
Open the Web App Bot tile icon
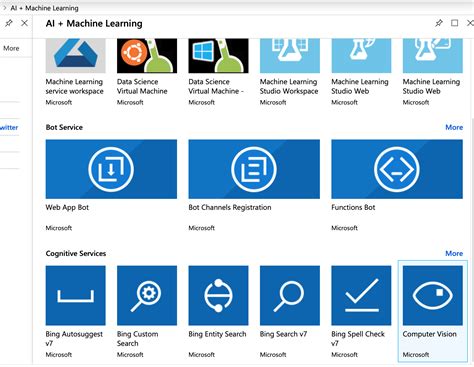tap(111, 169)
